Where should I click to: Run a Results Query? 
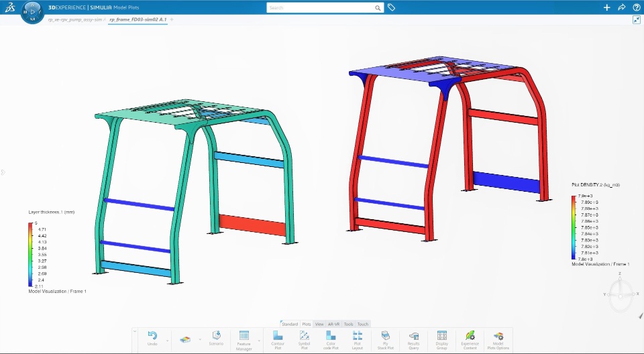414,341
